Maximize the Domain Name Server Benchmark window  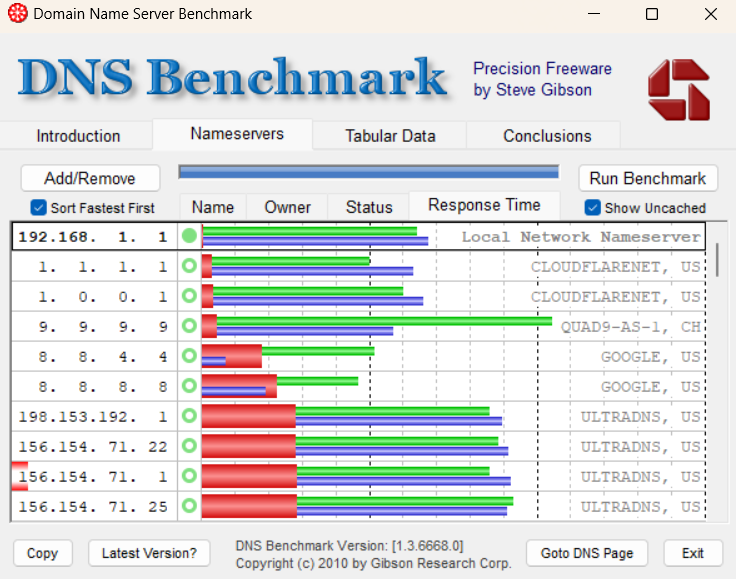coord(652,14)
